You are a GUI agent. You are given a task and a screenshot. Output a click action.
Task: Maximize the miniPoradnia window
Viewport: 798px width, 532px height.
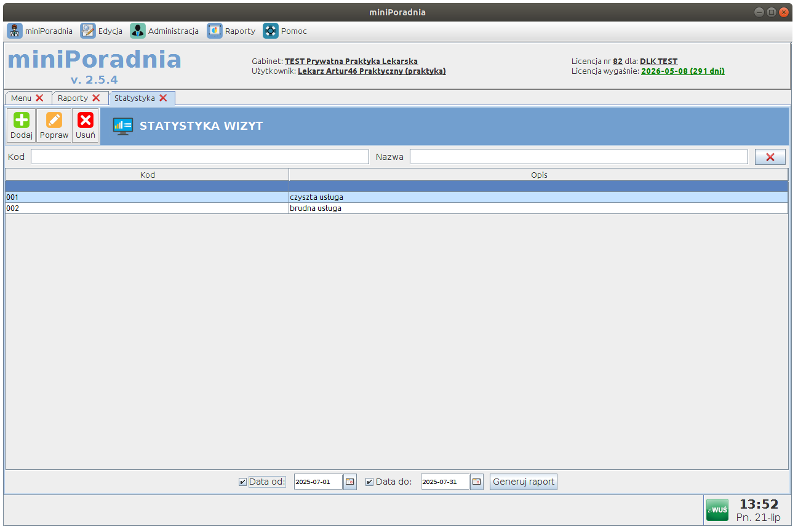coord(772,12)
